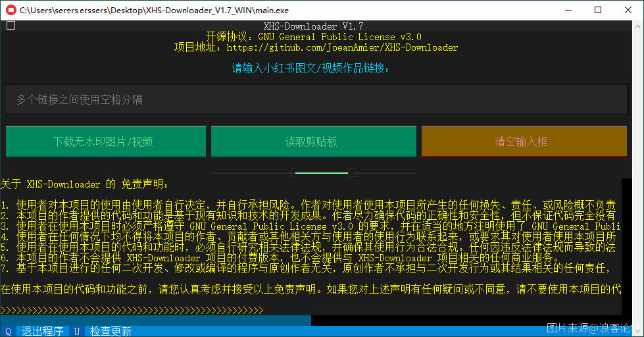Click the link input field
This screenshot has width=644, height=337.
click(316, 99)
